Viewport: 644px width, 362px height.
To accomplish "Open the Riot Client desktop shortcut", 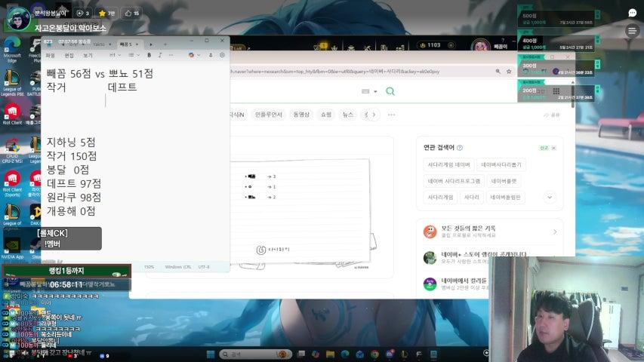I will pos(12,114).
